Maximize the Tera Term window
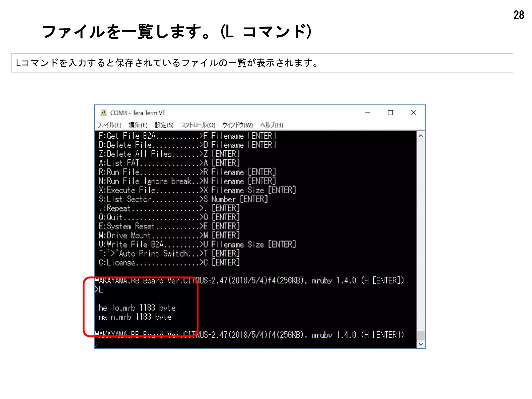Image resolution: width=532 pixels, height=399 pixels. coord(390,113)
